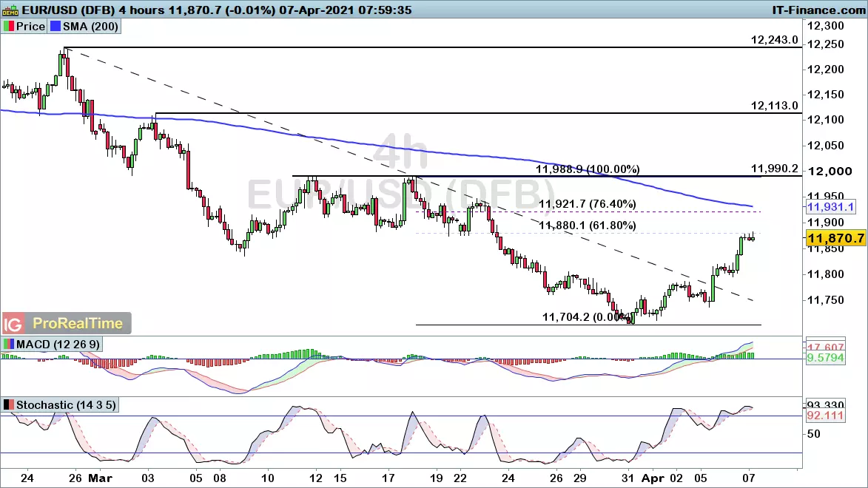Open the SMA (200) indicator label
The height and width of the screenshot is (488, 868).
pyautogui.click(x=90, y=26)
